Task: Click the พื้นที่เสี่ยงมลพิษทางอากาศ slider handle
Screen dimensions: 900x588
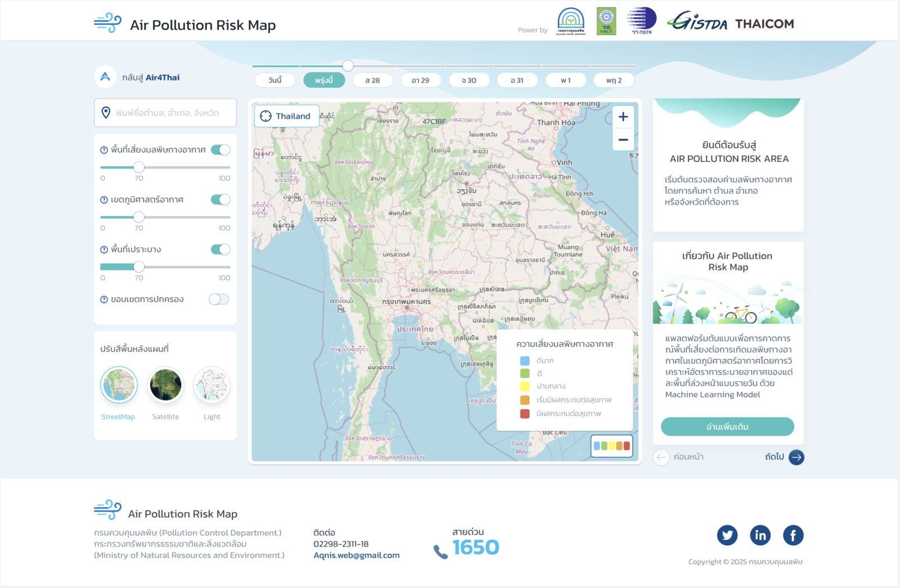Action: [x=139, y=167]
